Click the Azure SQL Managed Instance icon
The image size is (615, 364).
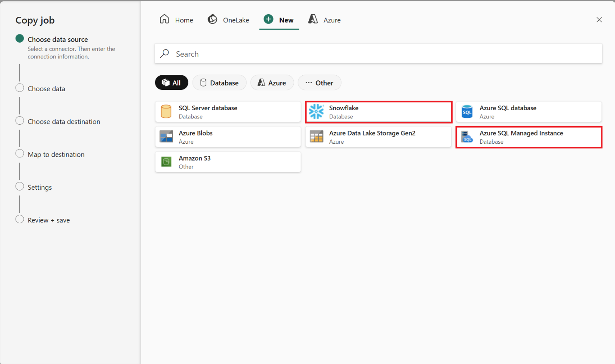467,137
